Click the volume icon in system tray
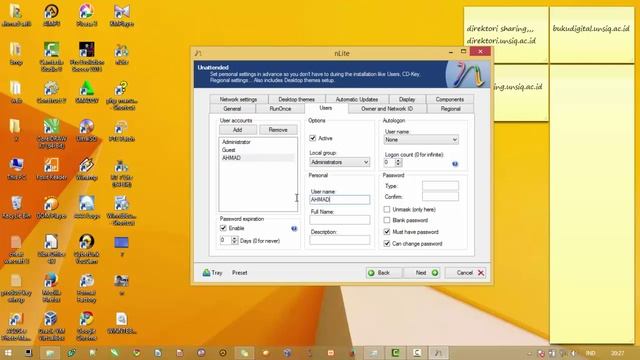This screenshot has width=640, height=360. (x=573, y=353)
